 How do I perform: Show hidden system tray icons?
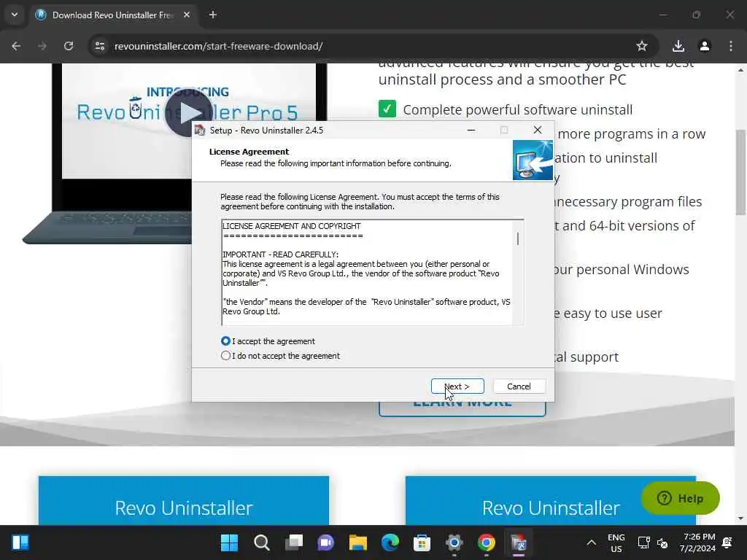[x=591, y=542]
